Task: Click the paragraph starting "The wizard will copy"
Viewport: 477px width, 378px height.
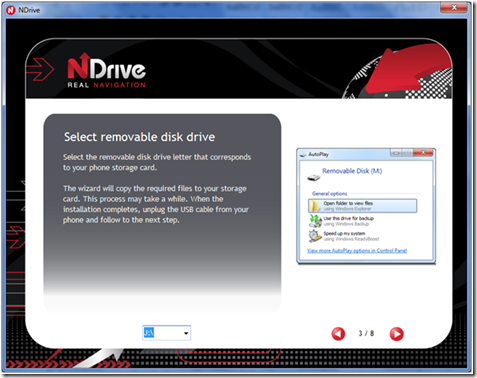Action: [156, 204]
